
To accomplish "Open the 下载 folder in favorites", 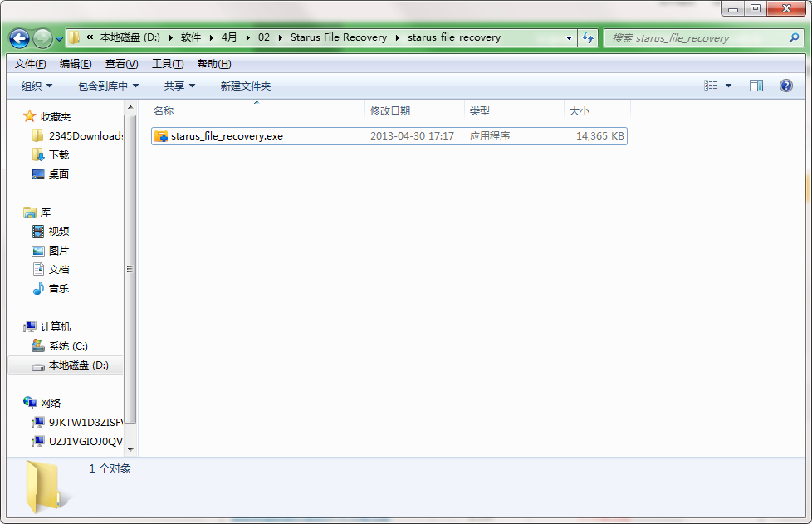I will 58,155.
